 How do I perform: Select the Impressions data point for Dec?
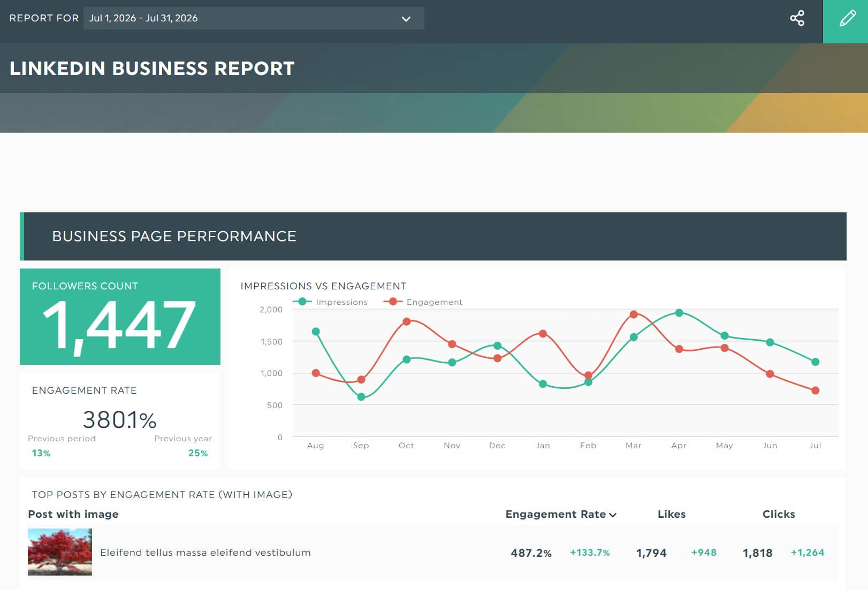coord(498,346)
